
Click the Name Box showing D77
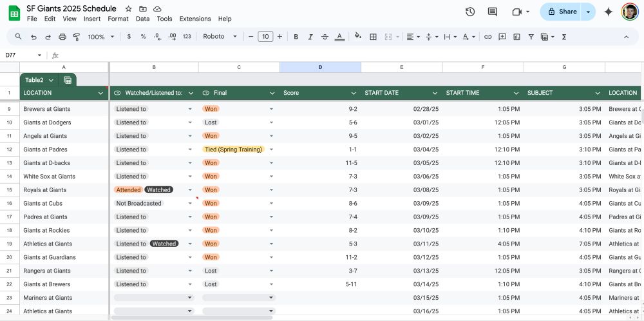coord(23,55)
